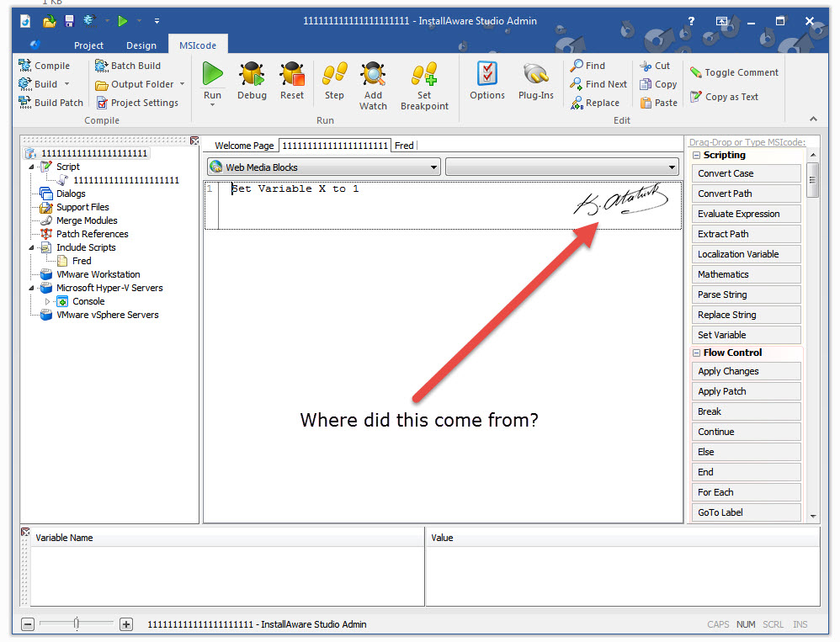Click the Build Patch icon
840x642 pixels.
click(24, 103)
